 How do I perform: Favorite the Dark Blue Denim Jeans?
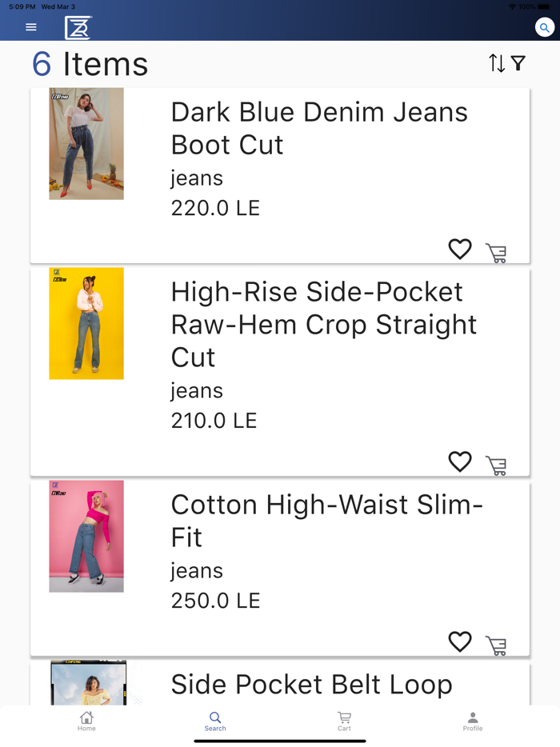click(460, 250)
